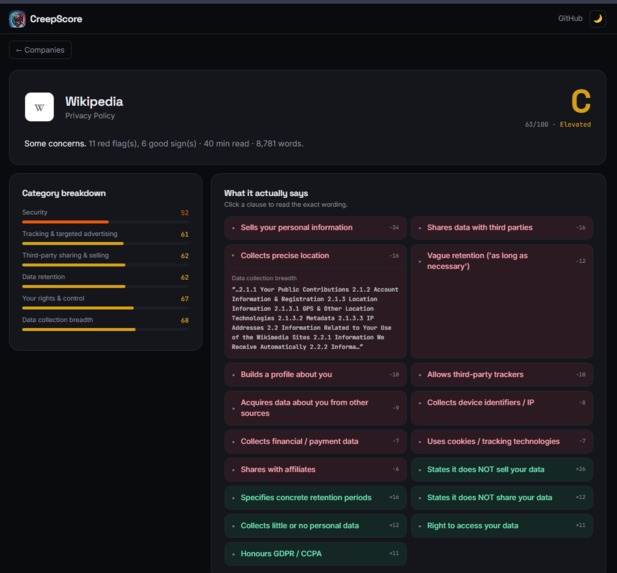Expand 'Builds a profile about you' clause
Image resolution: width=617 pixels, height=573 pixels.
pyautogui.click(x=315, y=374)
